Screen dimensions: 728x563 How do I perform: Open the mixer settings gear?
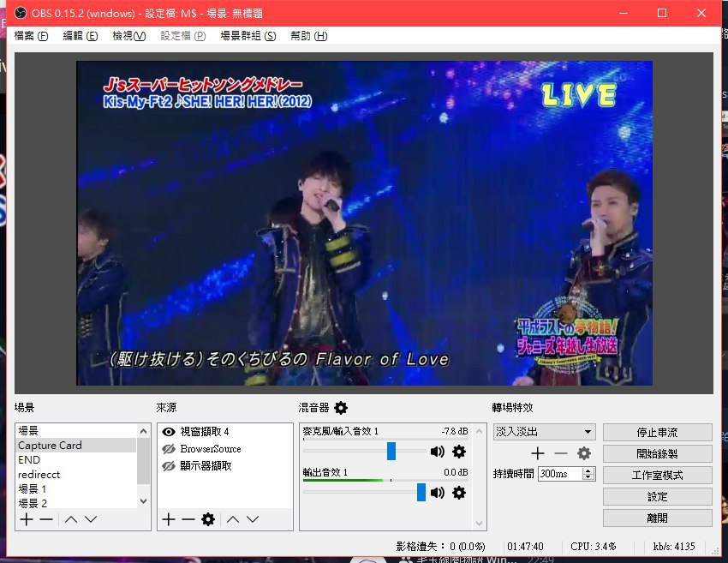click(x=341, y=408)
